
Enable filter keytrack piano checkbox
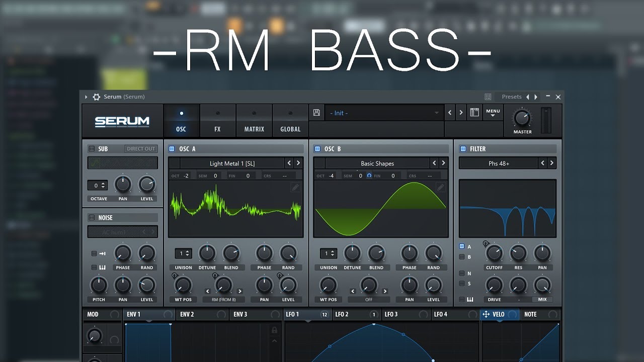462,299
